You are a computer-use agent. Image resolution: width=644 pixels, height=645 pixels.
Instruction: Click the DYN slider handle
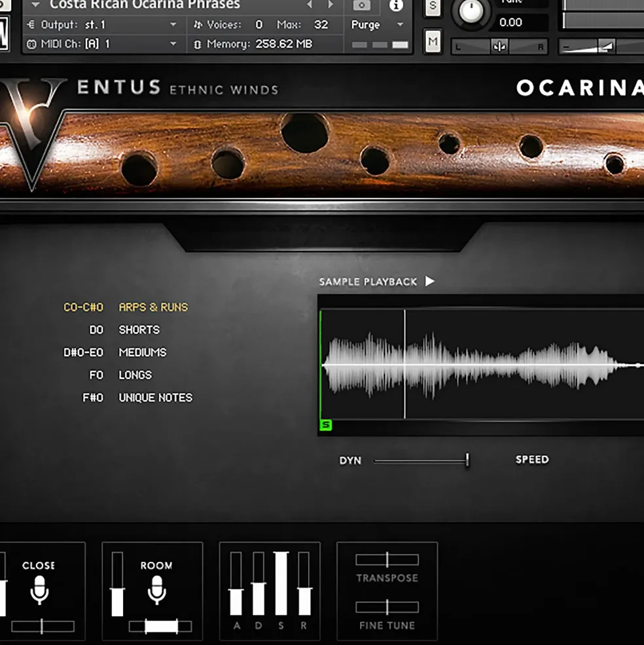(x=467, y=460)
